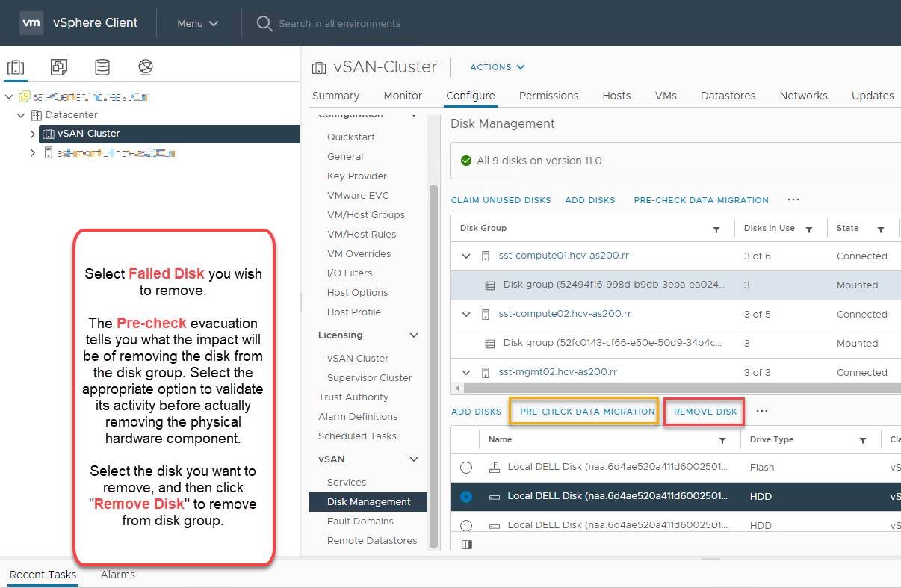
Task: Open the Alarms panel tab
Action: pos(117,575)
